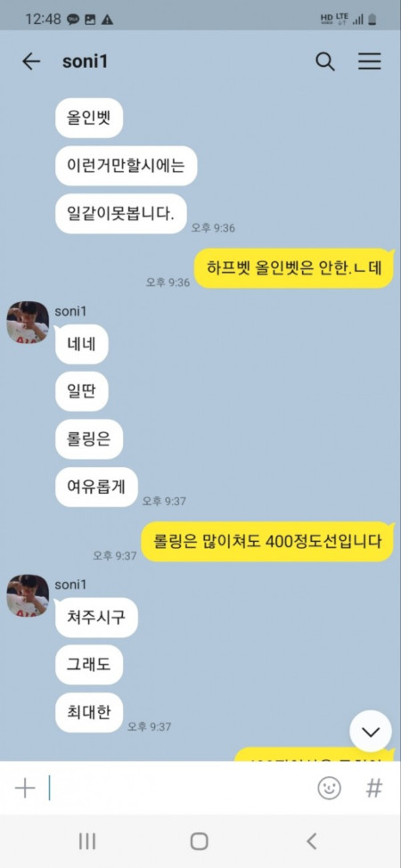Focus the message text input field
The image size is (401, 868).
[x=177, y=788]
